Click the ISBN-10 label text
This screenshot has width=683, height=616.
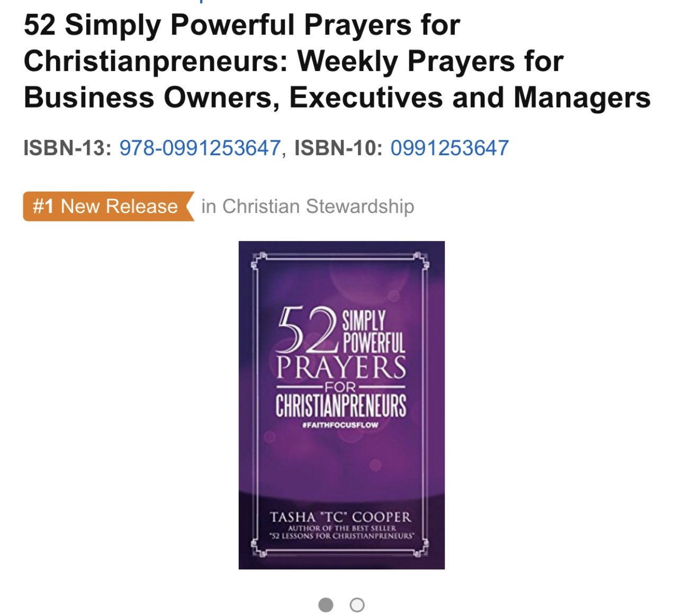pos(338,148)
